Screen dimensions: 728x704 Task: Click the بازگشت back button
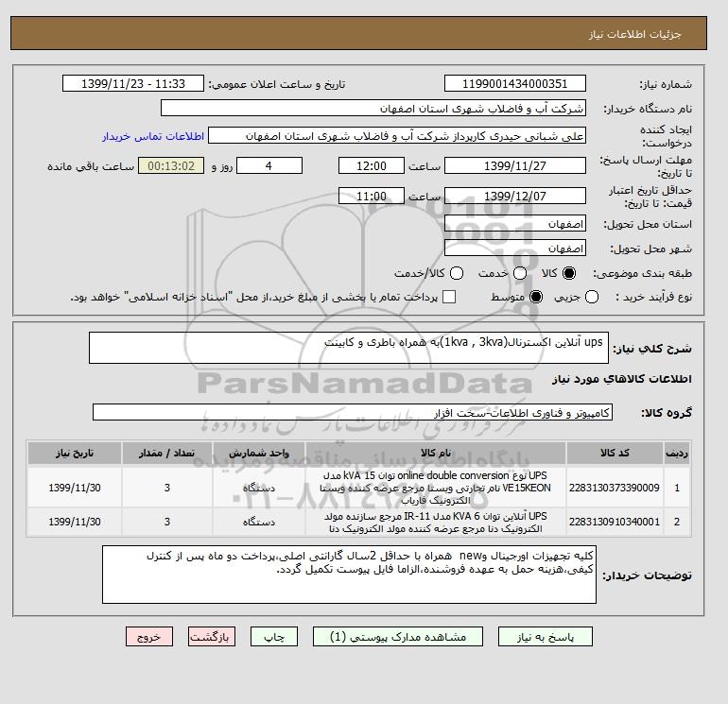point(211,637)
